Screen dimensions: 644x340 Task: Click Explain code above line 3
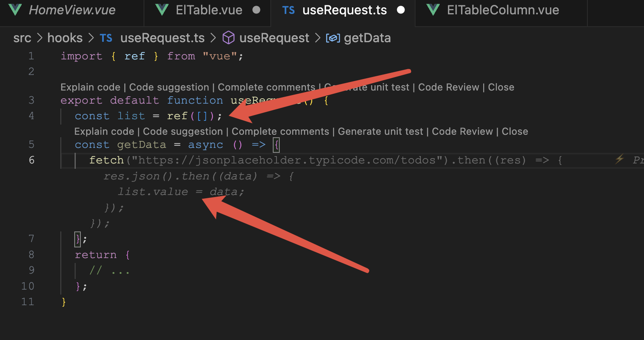[x=90, y=87]
